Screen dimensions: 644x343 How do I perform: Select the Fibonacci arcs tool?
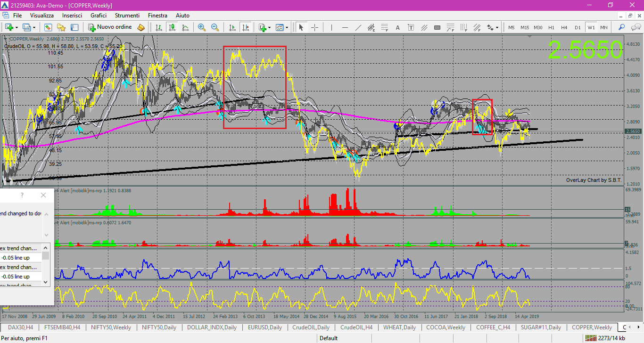[x=450, y=27]
